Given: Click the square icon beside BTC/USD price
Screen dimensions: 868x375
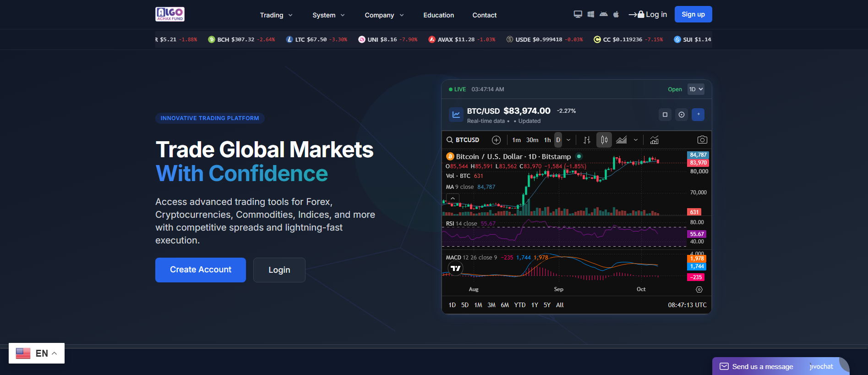Looking at the screenshot, I should pos(665,115).
